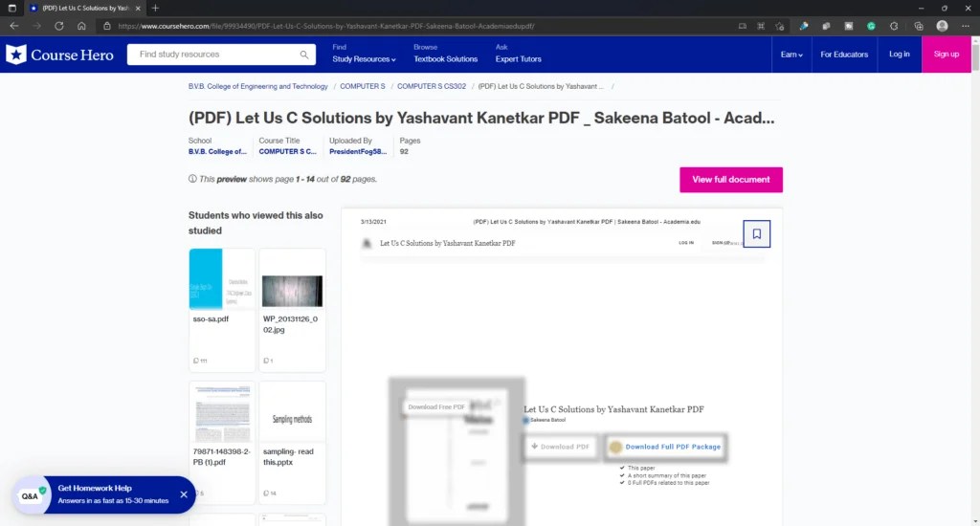The height and width of the screenshot is (526, 980).
Task: Click the browser forward arrow
Action: coord(37,26)
